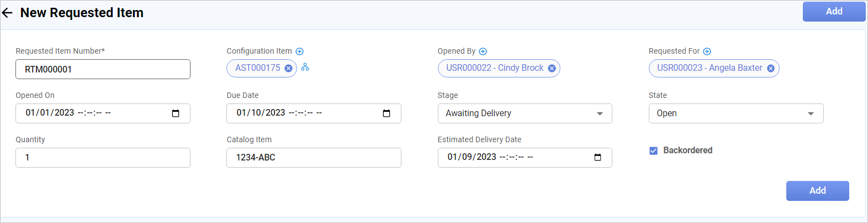Open calendar picker for Estimated Delivery Date
The height and width of the screenshot is (223, 868).
[597, 158]
